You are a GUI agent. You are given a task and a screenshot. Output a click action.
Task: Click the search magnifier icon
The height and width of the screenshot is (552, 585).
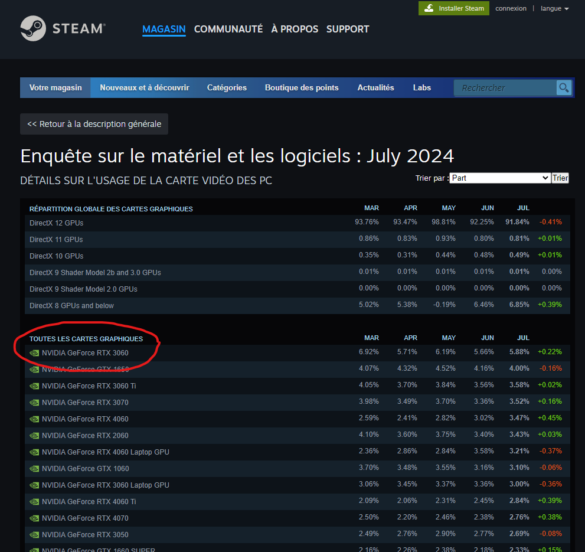click(563, 88)
